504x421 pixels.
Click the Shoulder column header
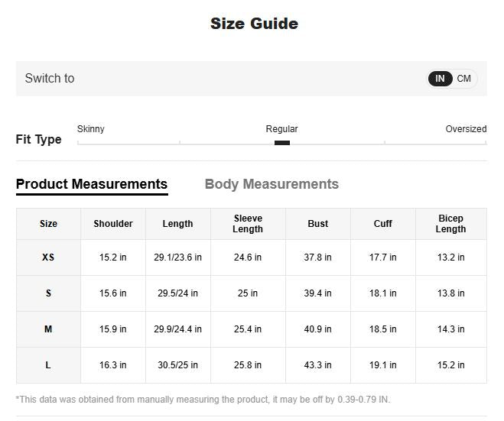click(x=113, y=224)
